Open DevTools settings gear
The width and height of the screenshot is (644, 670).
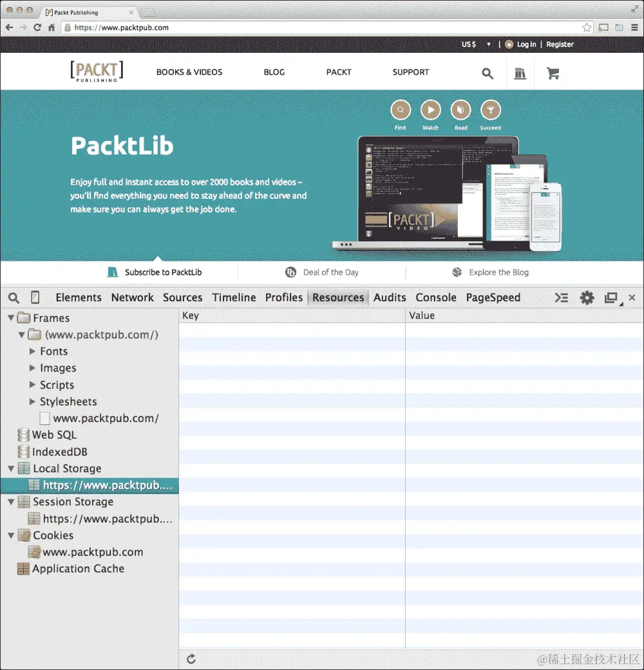(587, 297)
